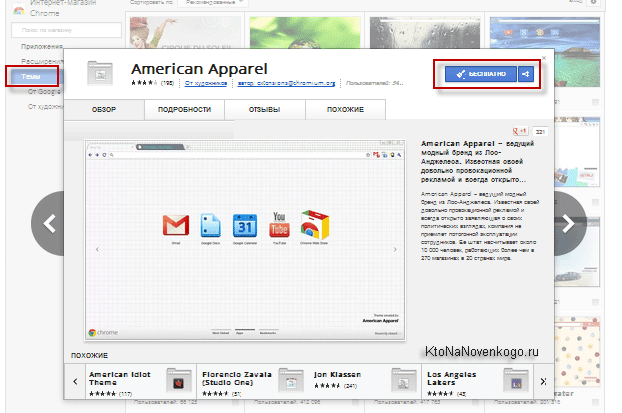Open Приложения in the sidebar
The height and width of the screenshot is (413, 622).
point(42,46)
